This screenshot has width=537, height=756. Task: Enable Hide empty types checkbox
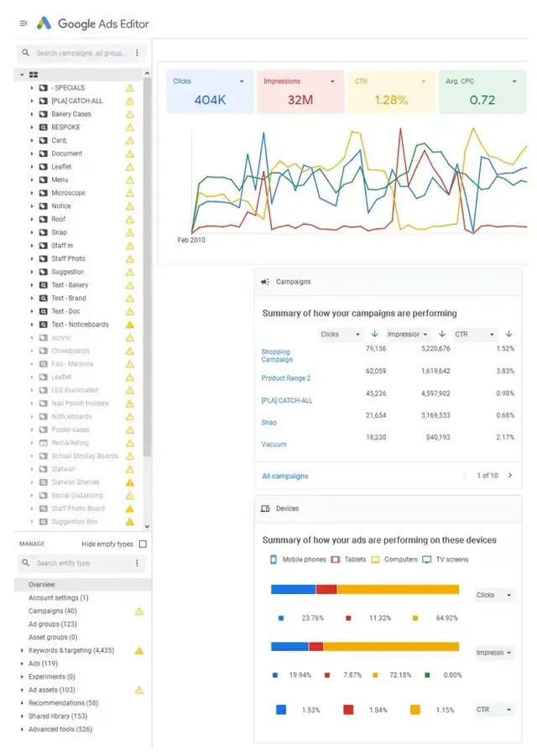(x=143, y=544)
